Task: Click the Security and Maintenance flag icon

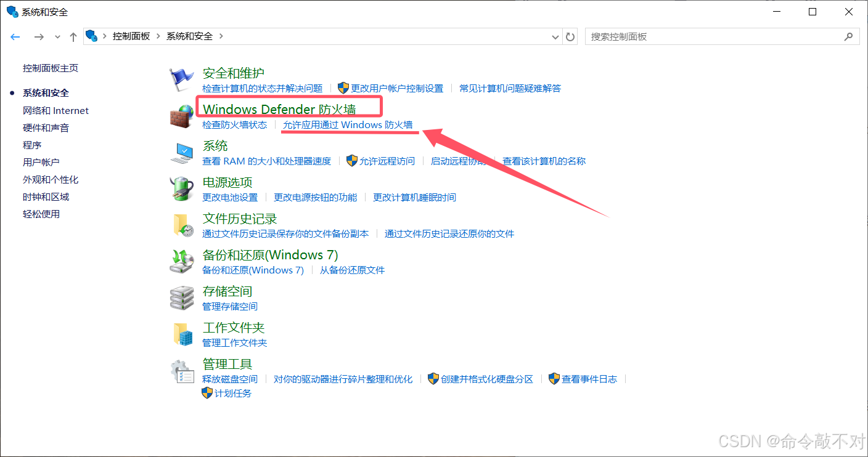Action: pos(182,79)
